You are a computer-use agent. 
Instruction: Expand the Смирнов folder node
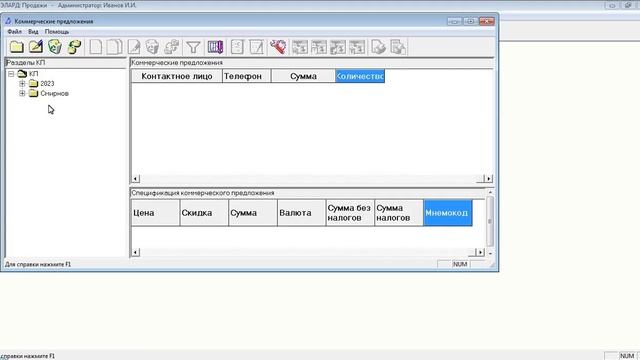(x=22, y=93)
